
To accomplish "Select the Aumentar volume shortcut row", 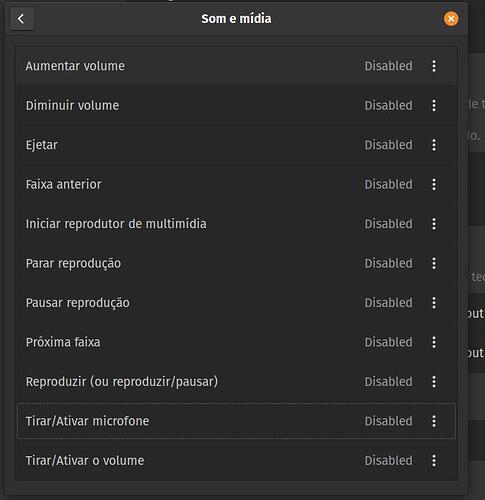I will click(236, 66).
